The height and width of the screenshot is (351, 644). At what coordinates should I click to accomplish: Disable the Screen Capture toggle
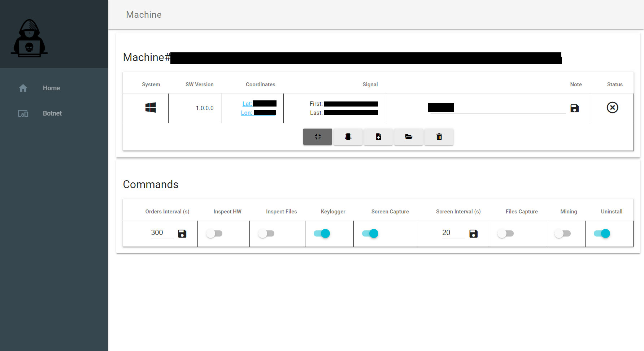[x=370, y=234]
